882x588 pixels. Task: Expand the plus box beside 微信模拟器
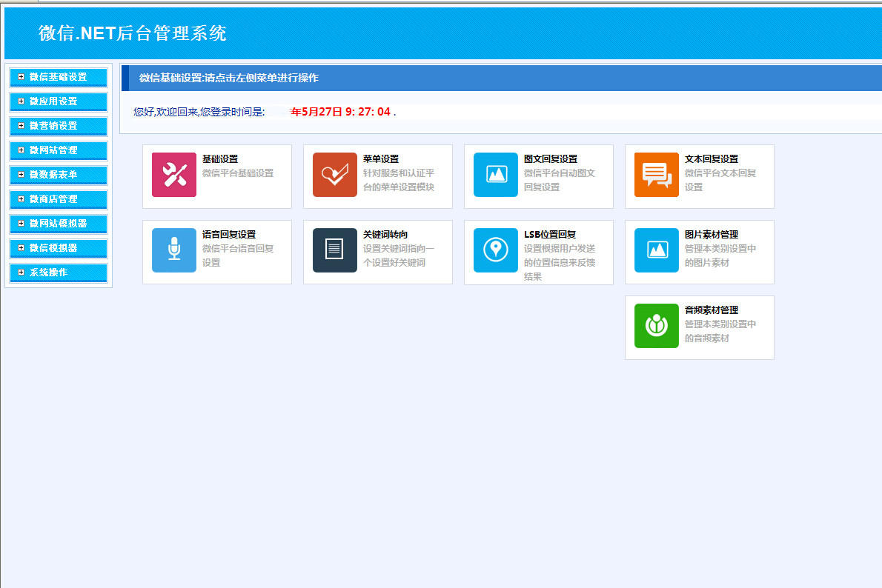(x=21, y=248)
